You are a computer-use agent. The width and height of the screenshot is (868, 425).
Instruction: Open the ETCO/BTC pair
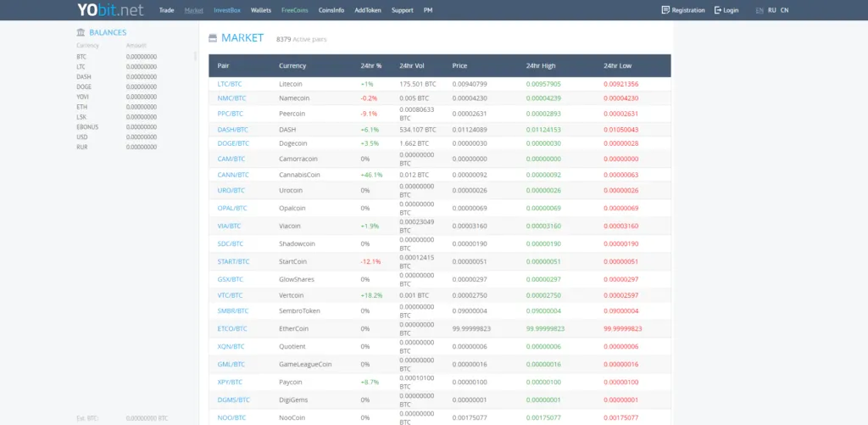click(232, 328)
